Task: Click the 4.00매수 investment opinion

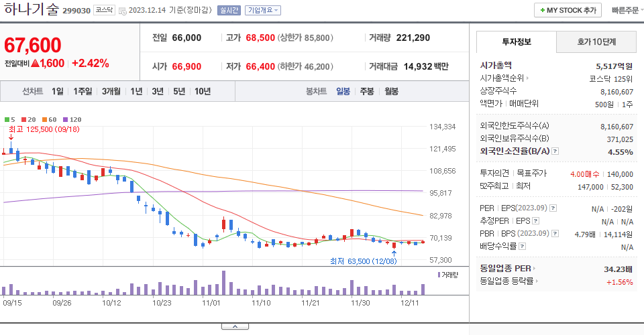Action: (x=585, y=174)
